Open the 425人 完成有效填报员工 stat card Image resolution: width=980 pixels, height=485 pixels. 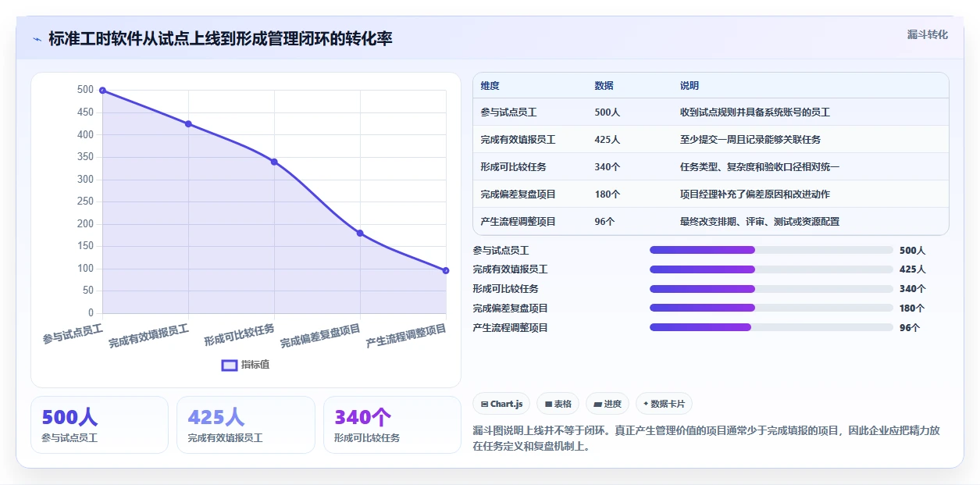(x=245, y=425)
